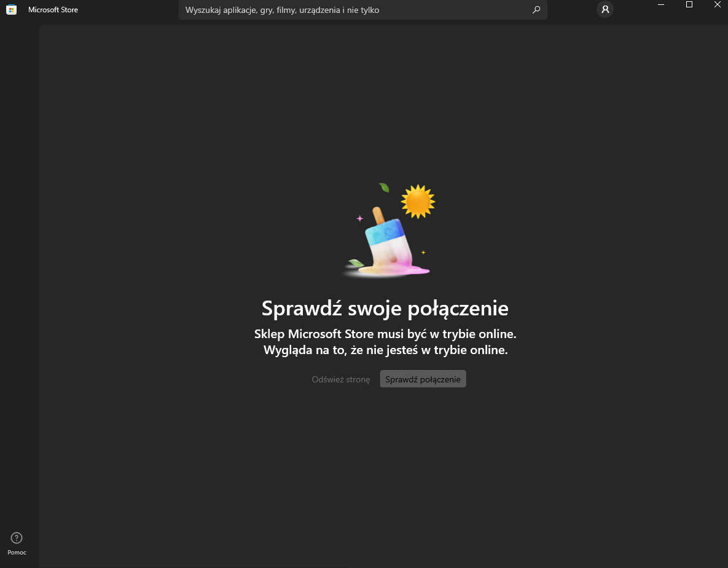Minimize the Microsoft Store window
This screenshot has height=568, width=728.
click(x=661, y=5)
